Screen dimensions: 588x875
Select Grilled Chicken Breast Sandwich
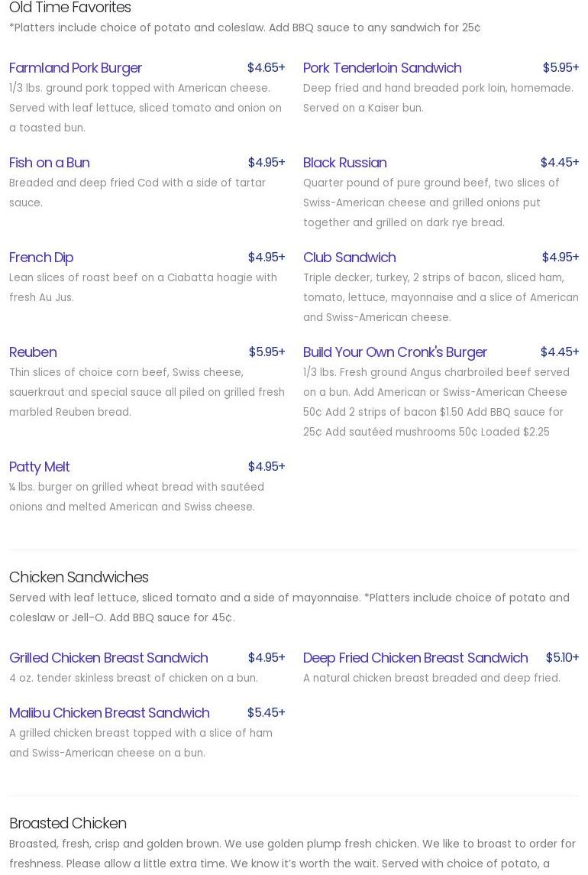click(x=108, y=658)
